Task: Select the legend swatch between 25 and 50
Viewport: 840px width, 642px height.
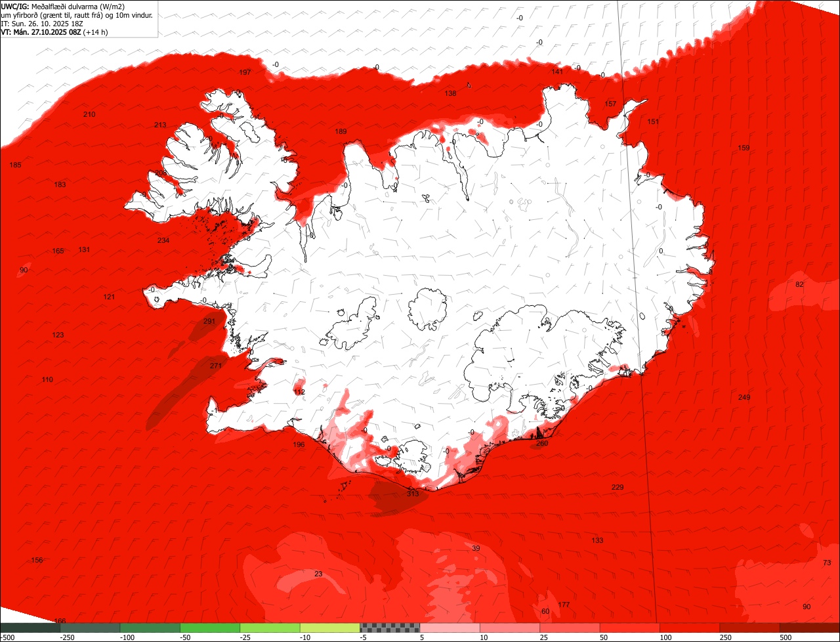Action: click(x=570, y=628)
